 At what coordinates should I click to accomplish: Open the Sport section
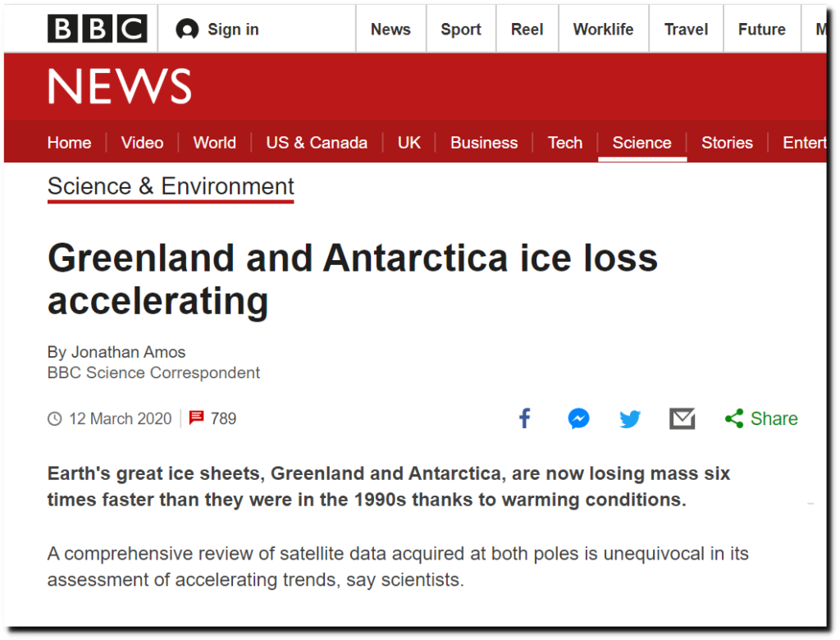click(461, 30)
